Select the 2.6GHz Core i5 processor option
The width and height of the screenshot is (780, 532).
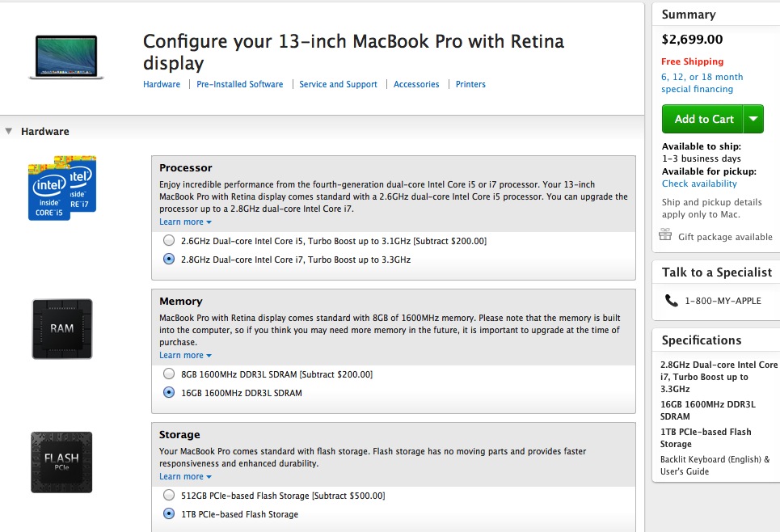click(169, 241)
